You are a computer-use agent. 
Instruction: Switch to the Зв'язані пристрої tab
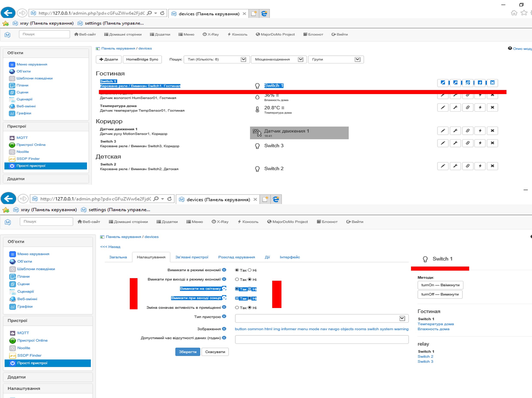point(192,257)
